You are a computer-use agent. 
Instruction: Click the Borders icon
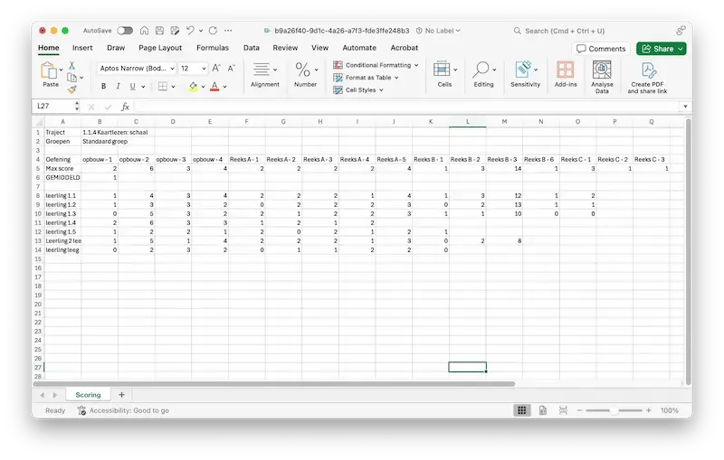[163, 86]
